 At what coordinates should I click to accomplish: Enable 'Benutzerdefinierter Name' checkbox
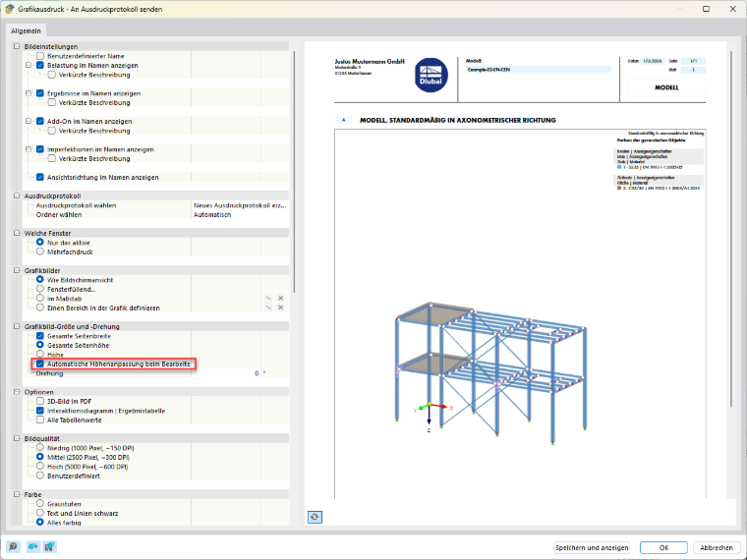point(40,56)
